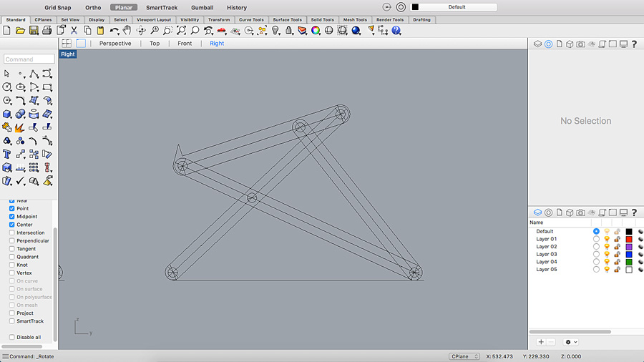This screenshot has width=644, height=362.
Task: Open the layer gear options dropdown
Action: point(571,342)
